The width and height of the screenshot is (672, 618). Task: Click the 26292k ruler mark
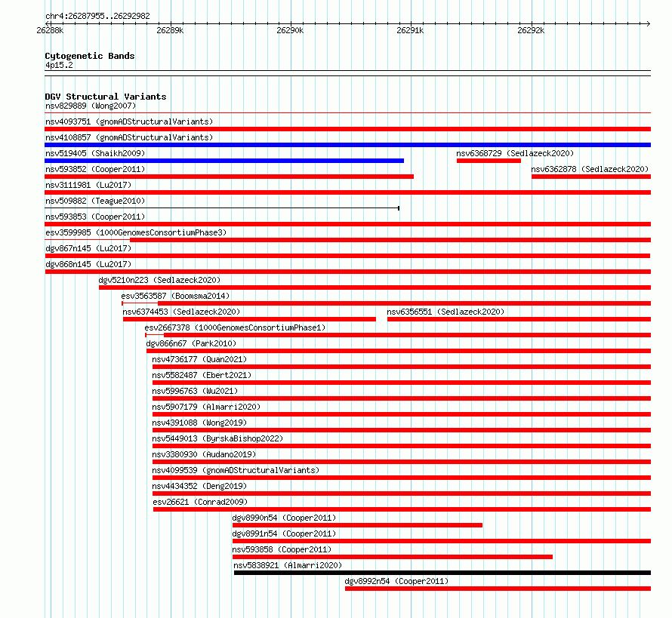(531, 30)
